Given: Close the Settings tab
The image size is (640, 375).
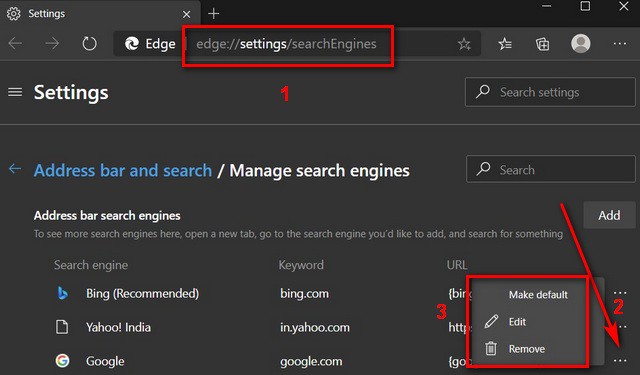Looking at the screenshot, I should [x=187, y=14].
